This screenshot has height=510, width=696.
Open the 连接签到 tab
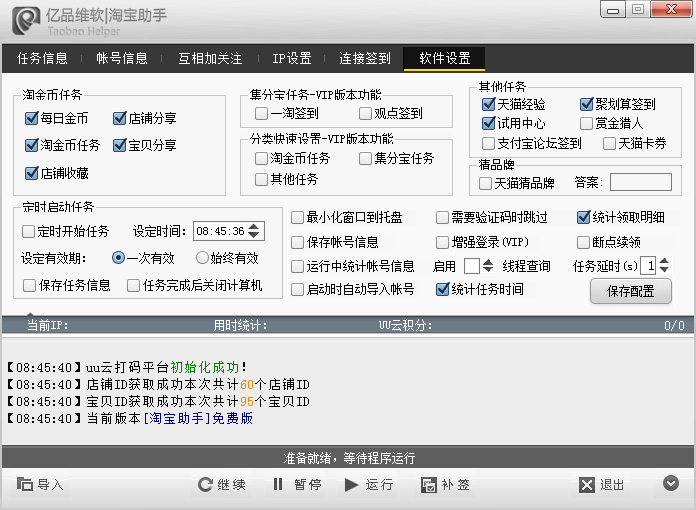[x=365, y=58]
